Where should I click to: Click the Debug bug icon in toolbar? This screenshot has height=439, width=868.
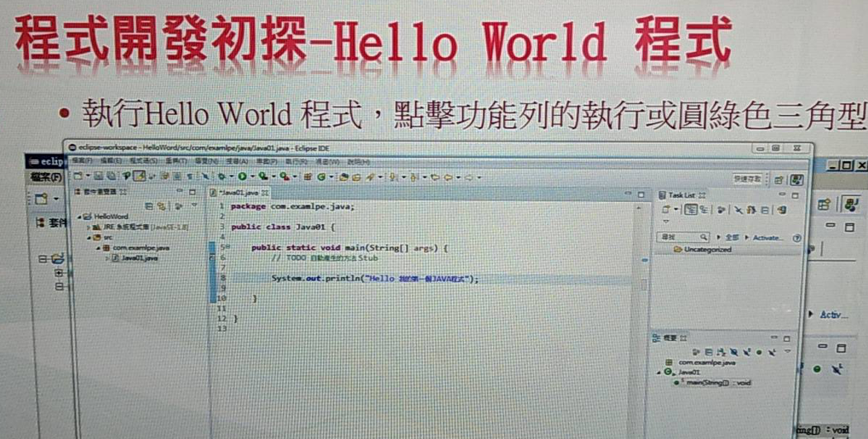(222, 176)
